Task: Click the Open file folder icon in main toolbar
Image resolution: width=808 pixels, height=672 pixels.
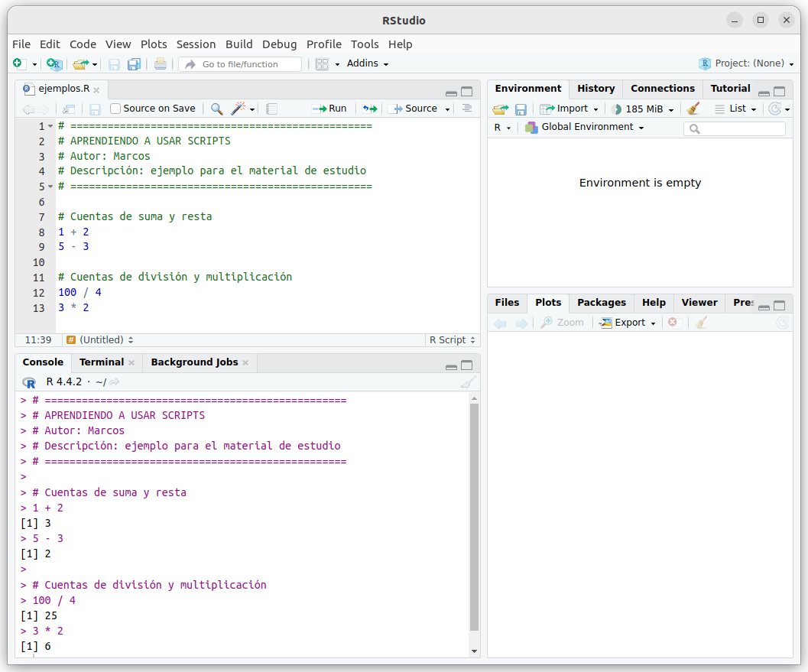Action: (81, 64)
